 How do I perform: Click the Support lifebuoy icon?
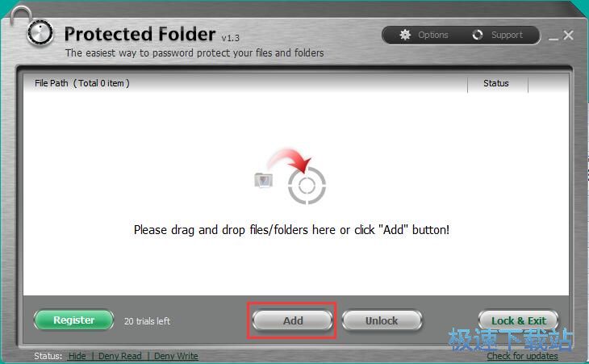coord(478,35)
